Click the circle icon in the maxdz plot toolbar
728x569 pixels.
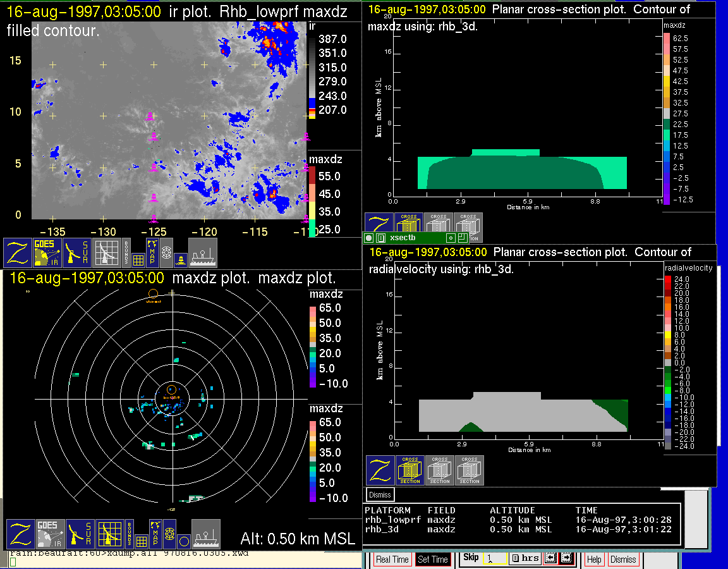pos(183,541)
